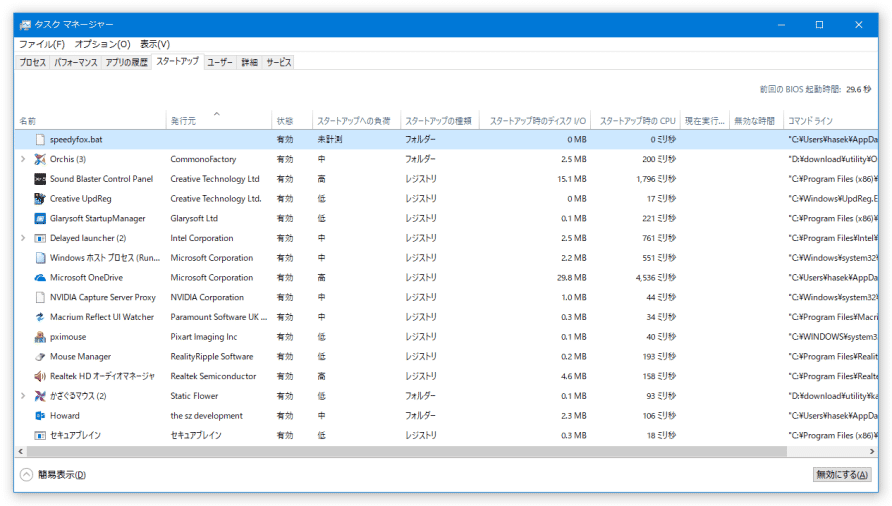This screenshot has width=892, height=506.
Task: Sort by the コマンド ライン column header
Action: pos(831,121)
